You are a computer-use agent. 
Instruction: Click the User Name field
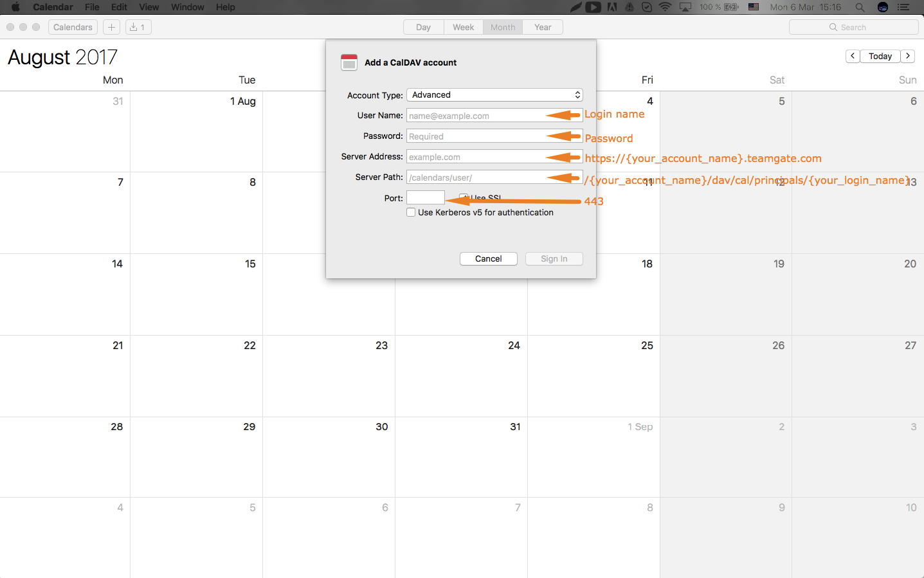(494, 115)
